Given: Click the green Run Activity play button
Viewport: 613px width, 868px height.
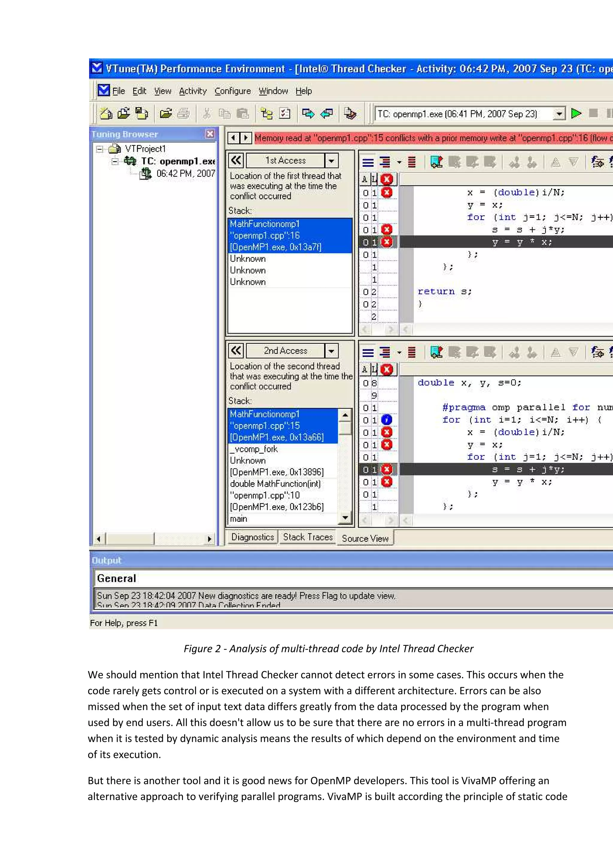Looking at the screenshot, I should point(576,114).
